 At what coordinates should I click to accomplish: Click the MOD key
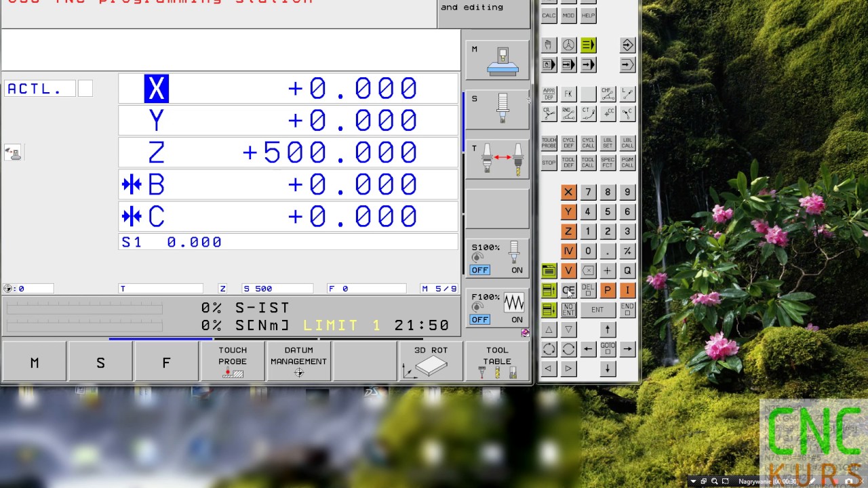point(568,15)
